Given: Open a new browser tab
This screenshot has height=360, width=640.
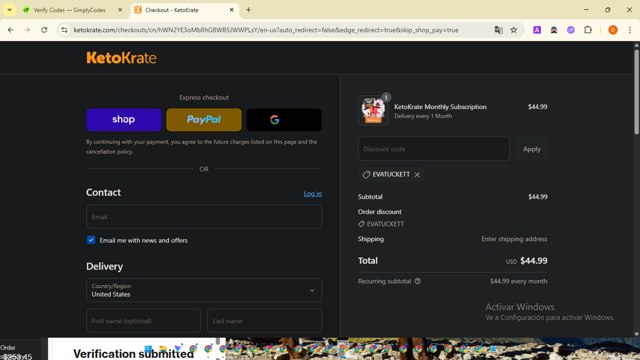Looking at the screenshot, I should point(248,10).
